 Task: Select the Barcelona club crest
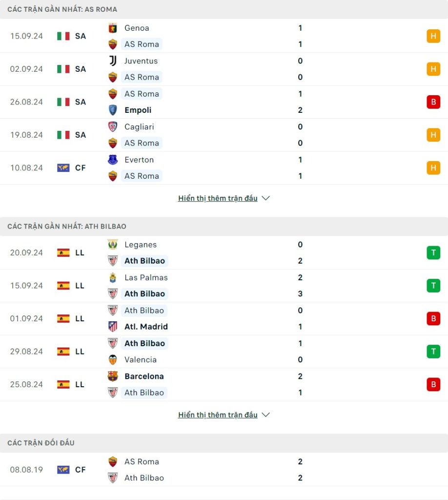[x=113, y=376]
